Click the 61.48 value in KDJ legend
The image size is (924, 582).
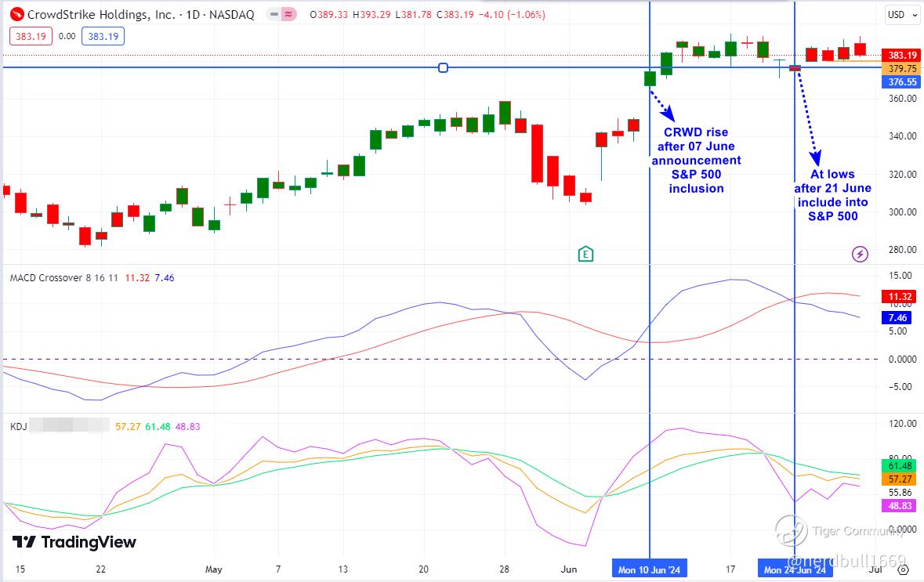pos(158,426)
